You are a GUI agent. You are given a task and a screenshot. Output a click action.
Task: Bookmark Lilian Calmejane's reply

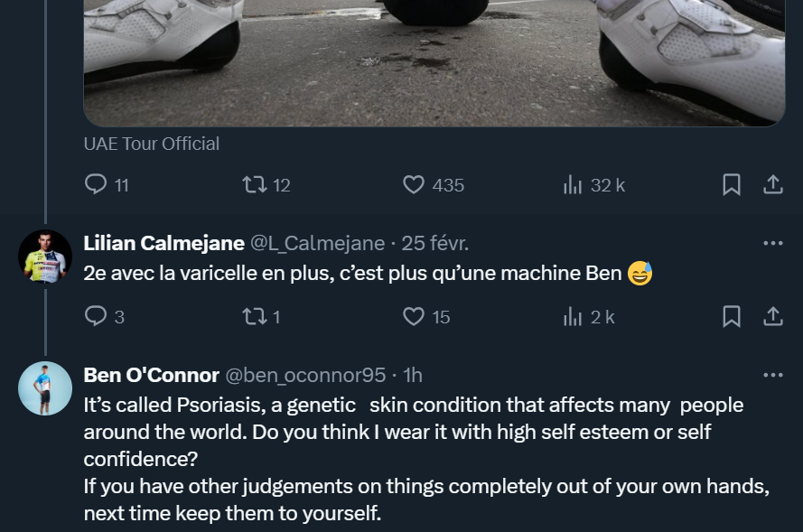click(732, 316)
